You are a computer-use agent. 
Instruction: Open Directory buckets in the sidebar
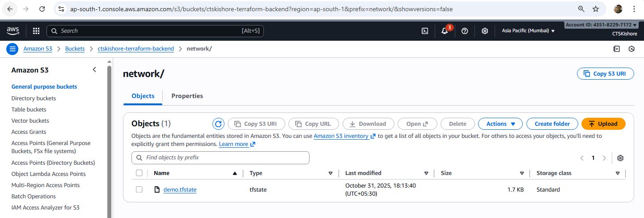34,98
